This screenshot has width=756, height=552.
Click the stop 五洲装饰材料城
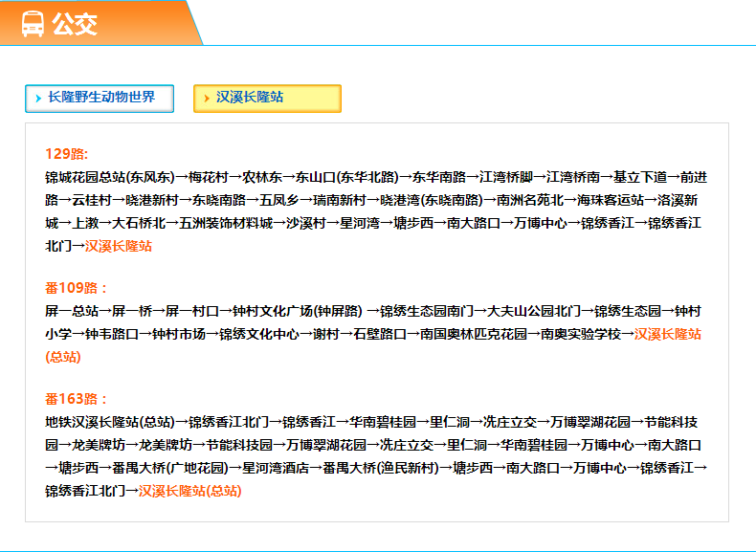[226, 223]
